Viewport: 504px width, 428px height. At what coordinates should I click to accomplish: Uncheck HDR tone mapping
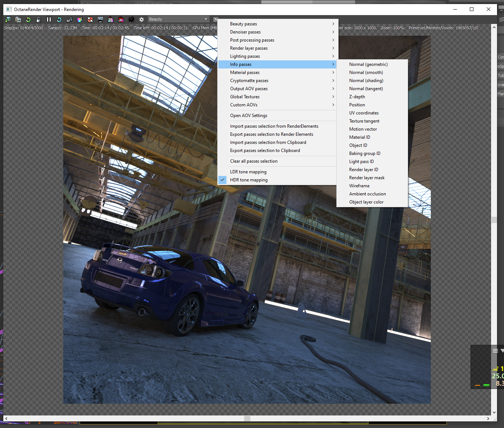coord(278,180)
